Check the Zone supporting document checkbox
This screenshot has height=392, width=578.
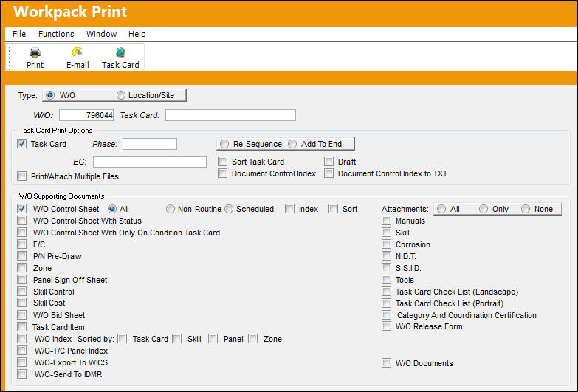(21, 268)
